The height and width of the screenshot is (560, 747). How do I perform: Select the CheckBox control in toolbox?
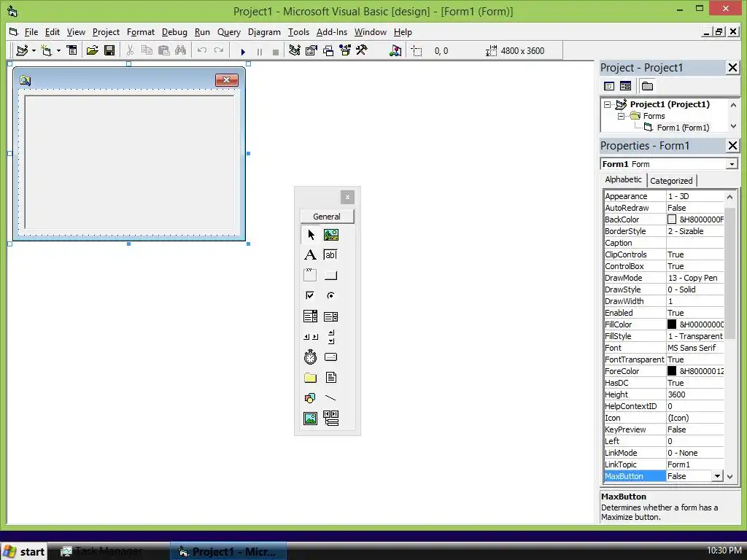tap(310, 295)
